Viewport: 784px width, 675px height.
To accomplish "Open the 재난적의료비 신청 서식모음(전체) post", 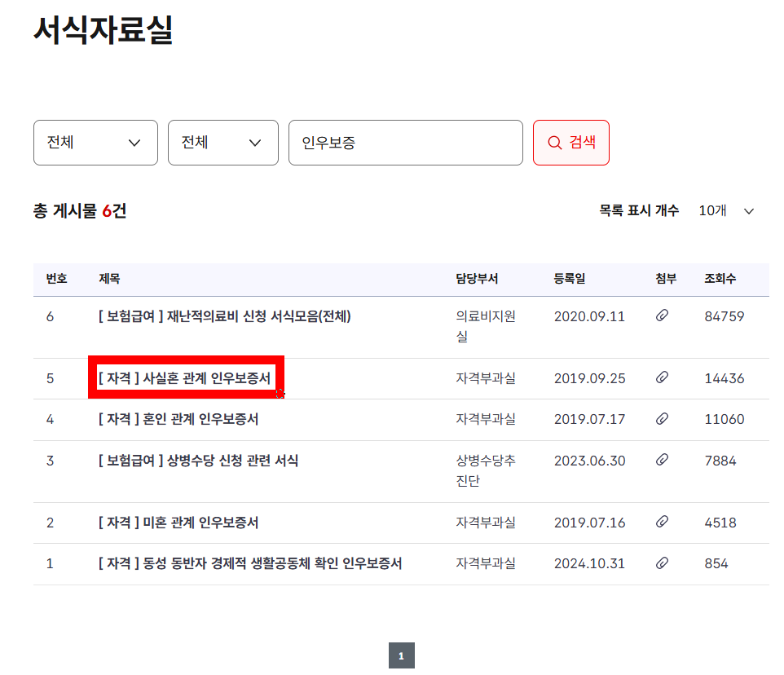I will [x=224, y=316].
